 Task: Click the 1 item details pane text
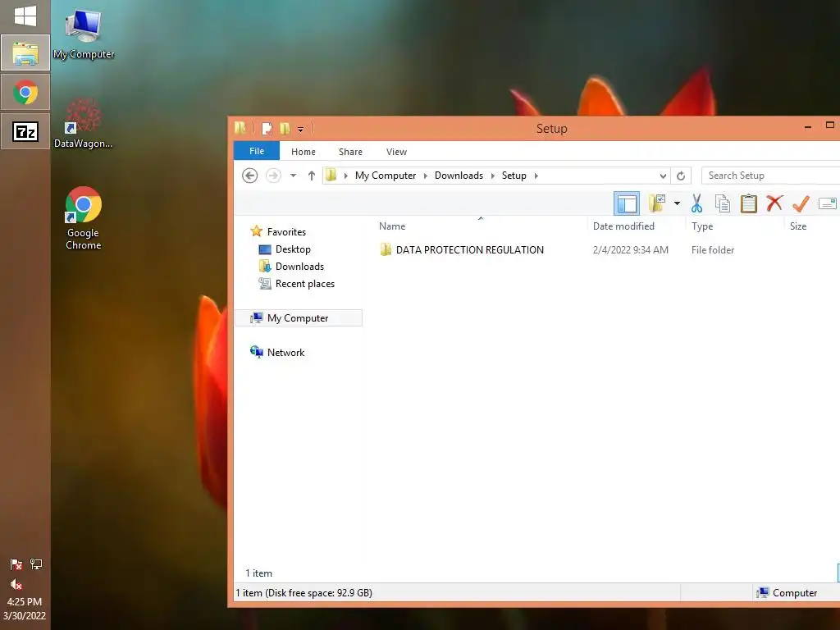tap(258, 573)
